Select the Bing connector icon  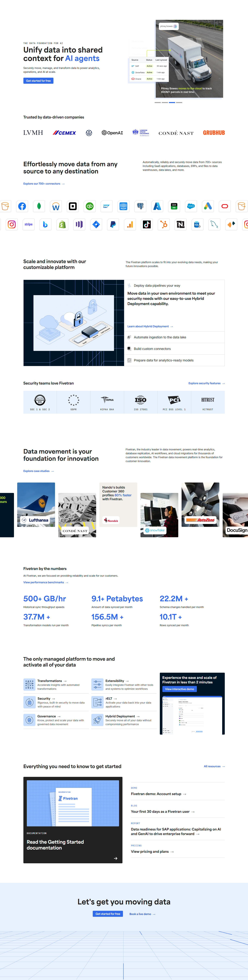(45, 224)
